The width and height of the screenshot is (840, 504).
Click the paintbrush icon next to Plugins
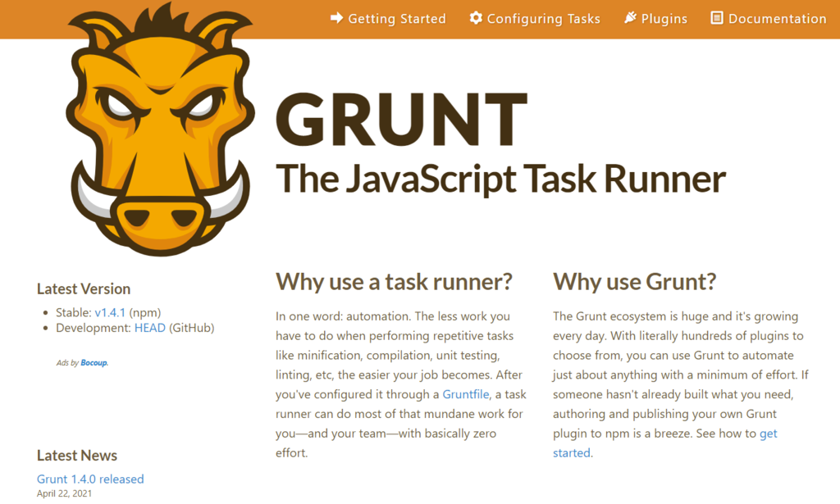tap(630, 16)
